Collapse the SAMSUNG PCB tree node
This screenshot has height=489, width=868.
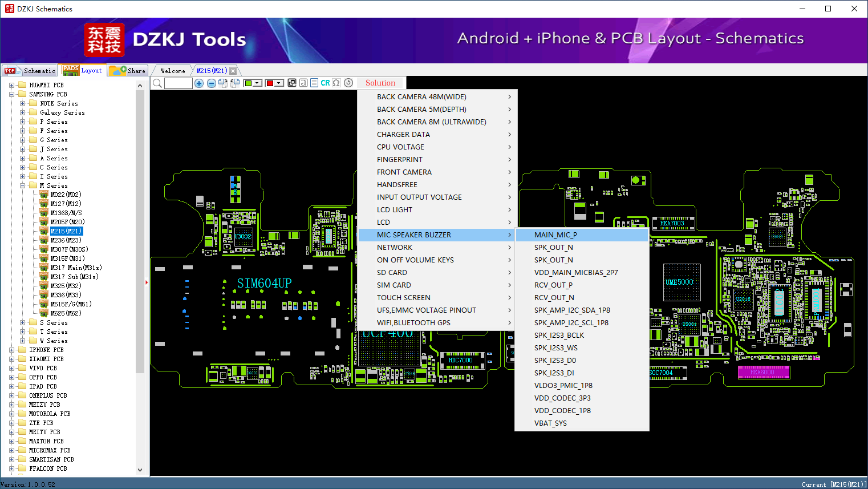click(x=12, y=94)
